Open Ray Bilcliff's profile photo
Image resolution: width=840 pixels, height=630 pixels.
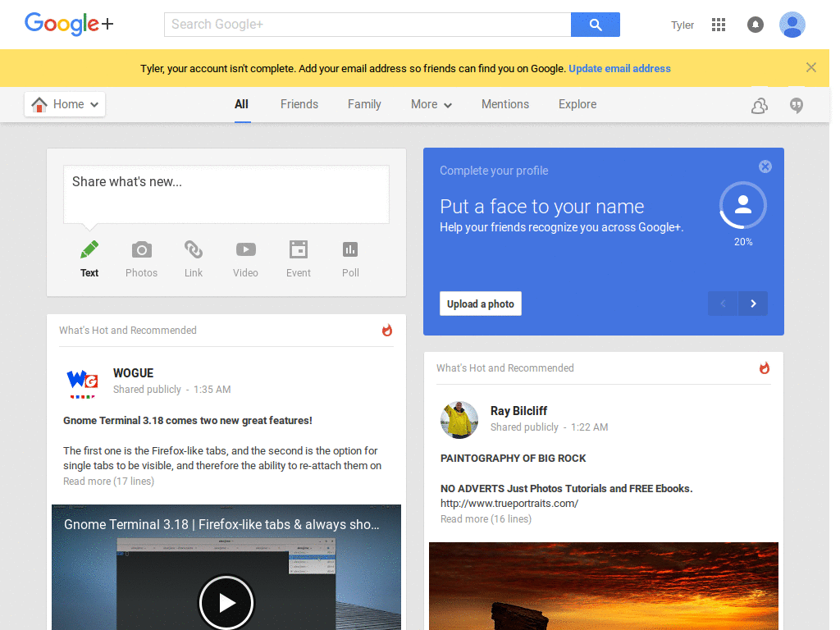coord(459,420)
